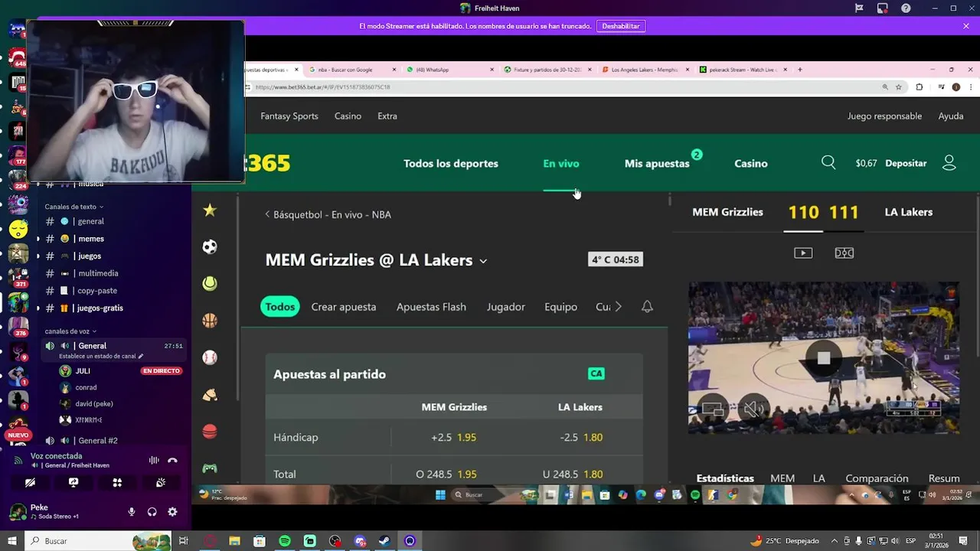This screenshot has height=551, width=980.
Task: Click Deshabilitar on Streamer mode banner
Action: point(621,26)
